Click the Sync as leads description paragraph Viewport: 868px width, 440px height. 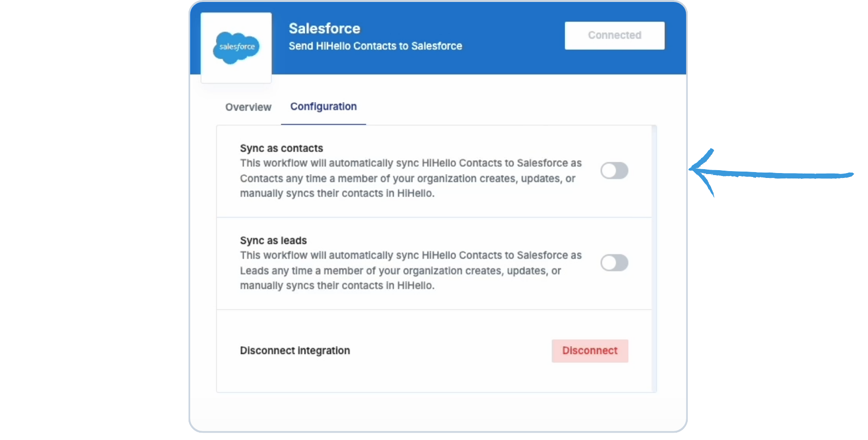(411, 270)
